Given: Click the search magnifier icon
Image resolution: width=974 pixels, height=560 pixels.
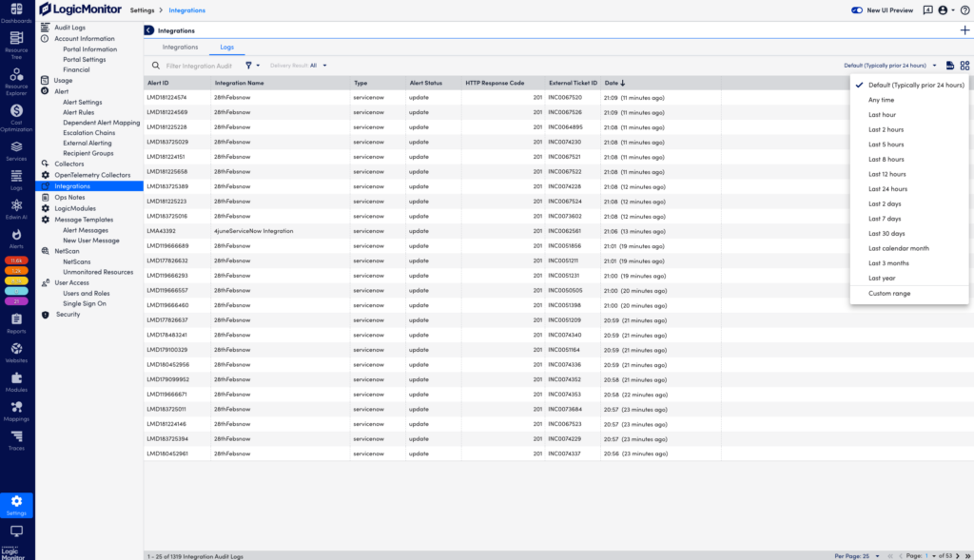Looking at the screenshot, I should 155,66.
